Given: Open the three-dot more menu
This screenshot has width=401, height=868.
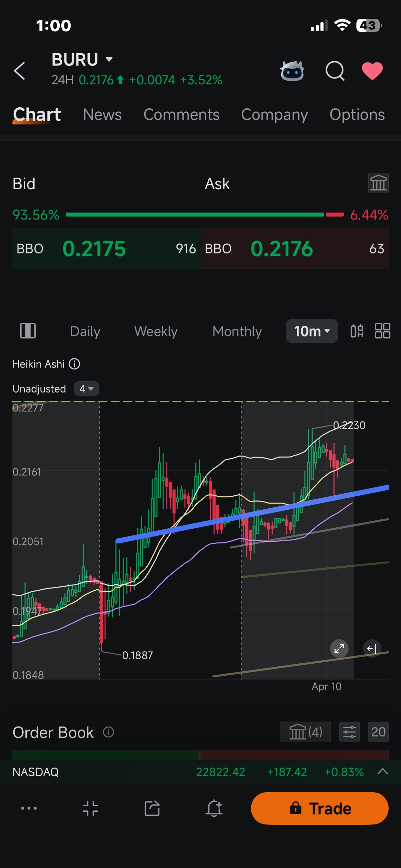Looking at the screenshot, I should 29,808.
